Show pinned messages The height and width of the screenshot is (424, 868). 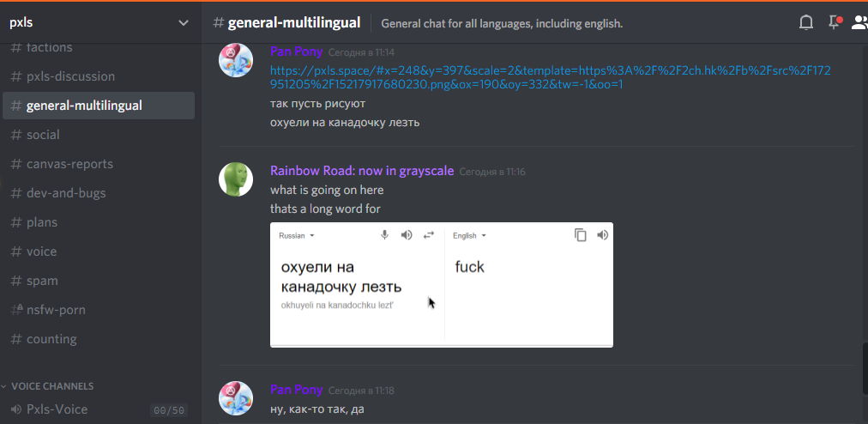[835, 22]
